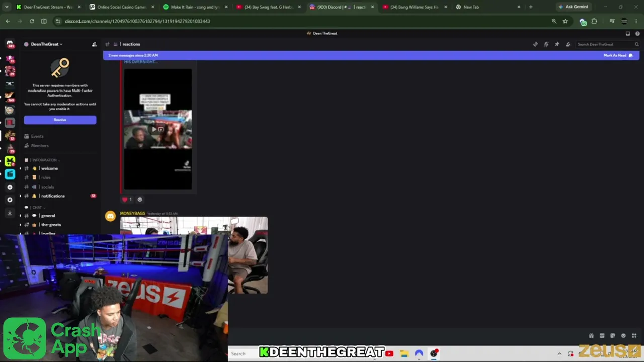Switch to DeenTheGreat Stream Kick tab

[48, 7]
